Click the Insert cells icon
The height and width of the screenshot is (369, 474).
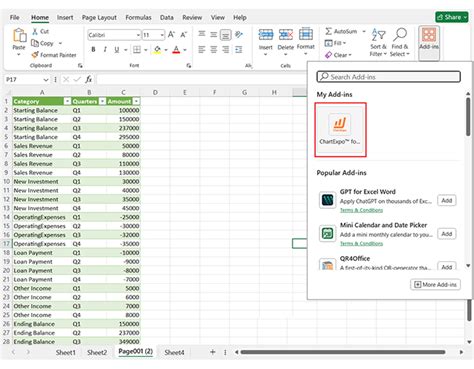[x=266, y=35]
